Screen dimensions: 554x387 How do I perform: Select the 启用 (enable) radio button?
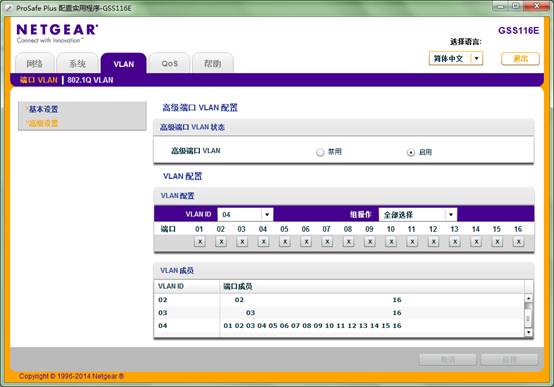411,152
